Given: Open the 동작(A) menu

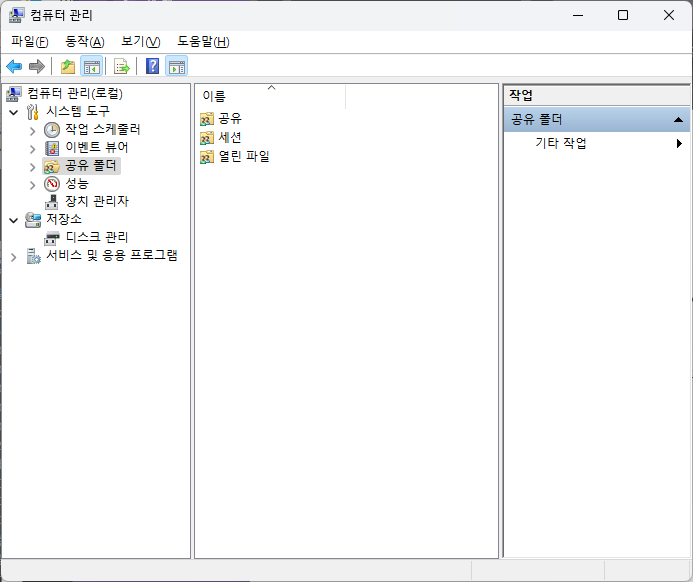Looking at the screenshot, I should [85, 42].
